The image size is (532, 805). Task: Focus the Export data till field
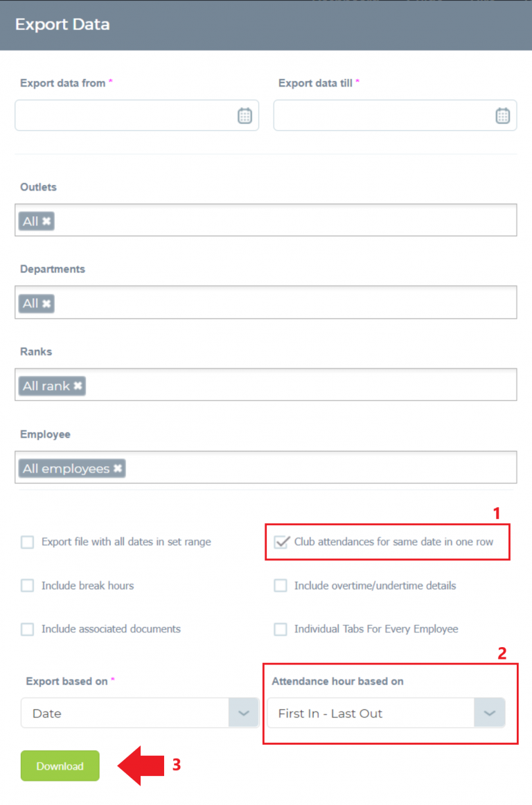click(x=395, y=116)
